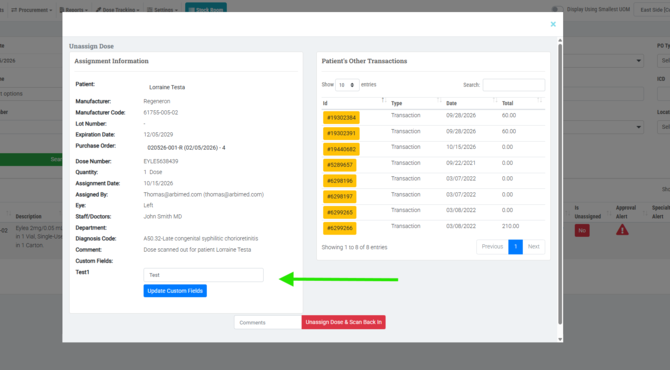The image size is (670, 370).
Task: Focus the transactions Search field
Action: click(x=514, y=85)
